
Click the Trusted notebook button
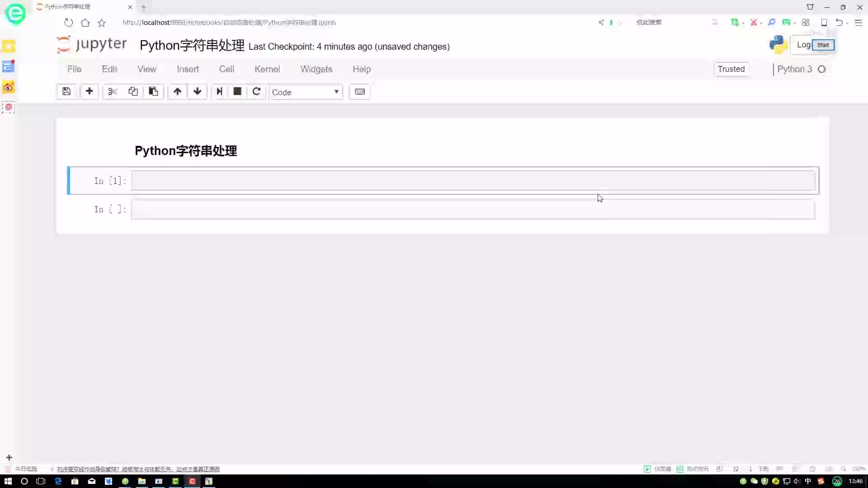click(x=731, y=69)
